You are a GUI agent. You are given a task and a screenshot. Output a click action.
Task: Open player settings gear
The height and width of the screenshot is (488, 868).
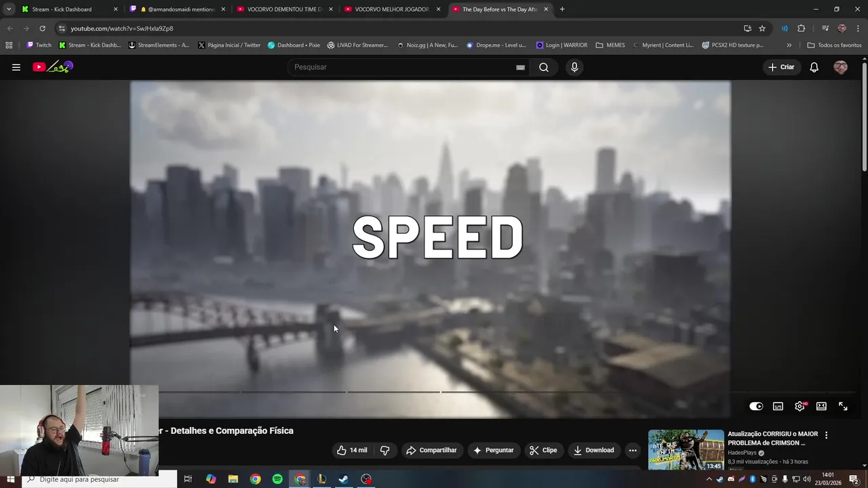(800, 406)
